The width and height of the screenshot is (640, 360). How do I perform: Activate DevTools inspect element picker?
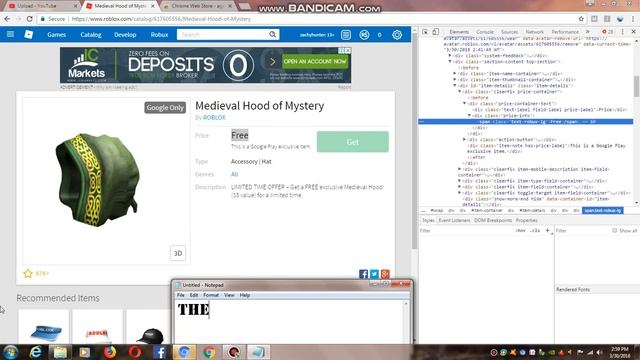(425, 32)
